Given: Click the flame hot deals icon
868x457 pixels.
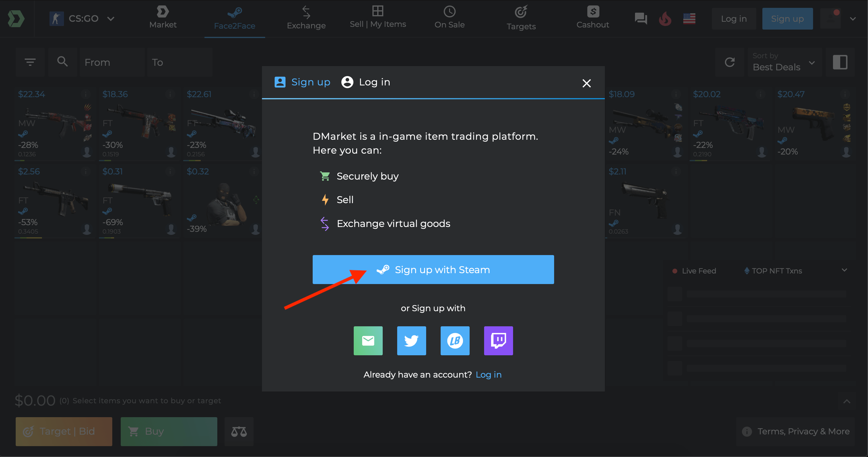Looking at the screenshot, I should 665,19.
